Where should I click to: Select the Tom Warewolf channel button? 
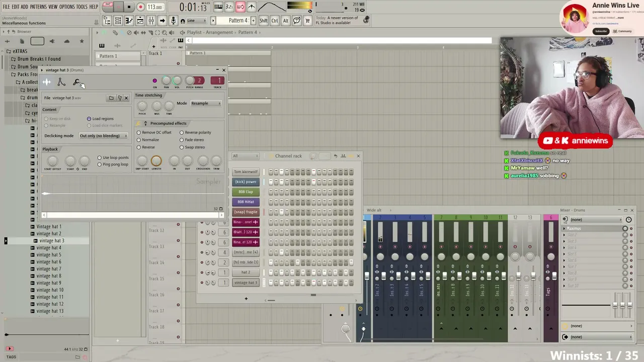[x=246, y=172]
